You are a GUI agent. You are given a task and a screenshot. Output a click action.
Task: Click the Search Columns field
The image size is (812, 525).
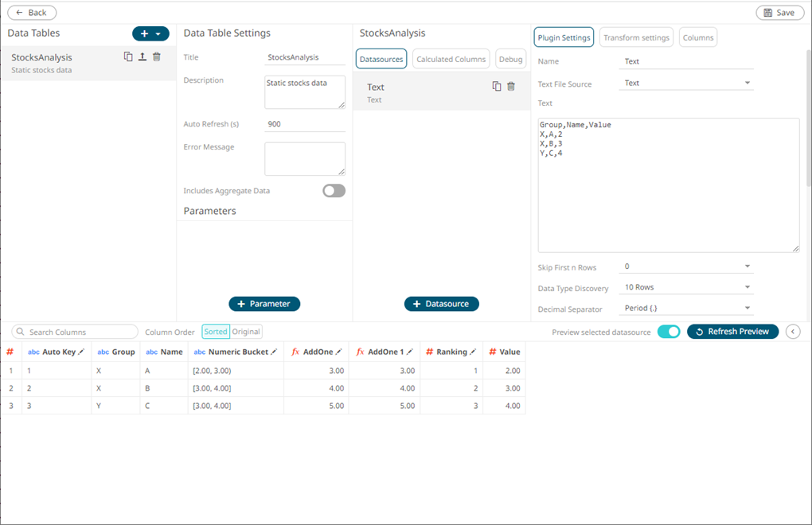(x=76, y=332)
